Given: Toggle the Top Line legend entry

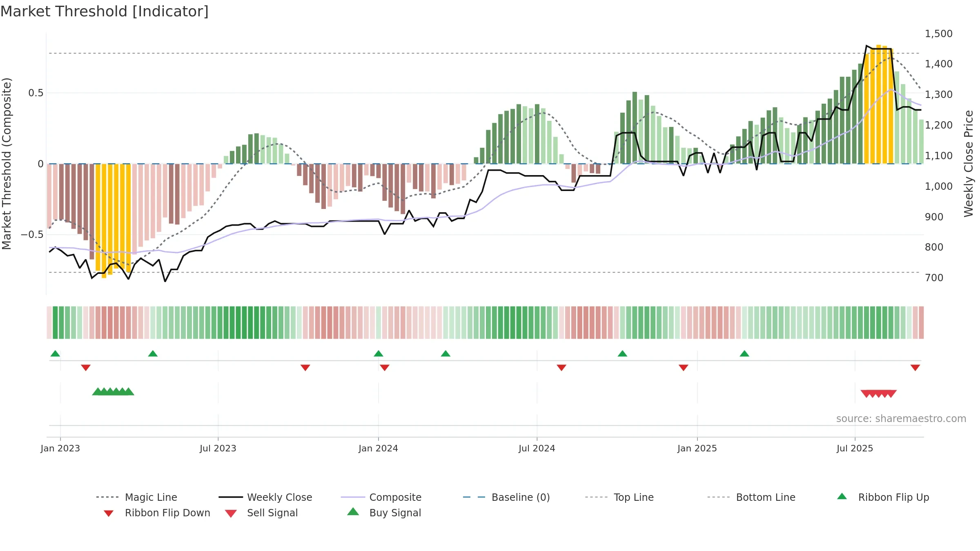Looking at the screenshot, I should pyautogui.click(x=619, y=497).
